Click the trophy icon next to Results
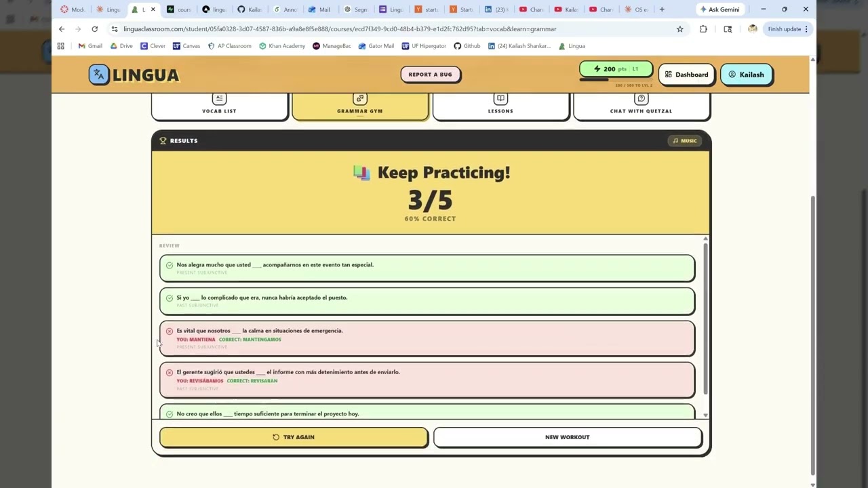The width and height of the screenshot is (868, 488). (x=163, y=141)
